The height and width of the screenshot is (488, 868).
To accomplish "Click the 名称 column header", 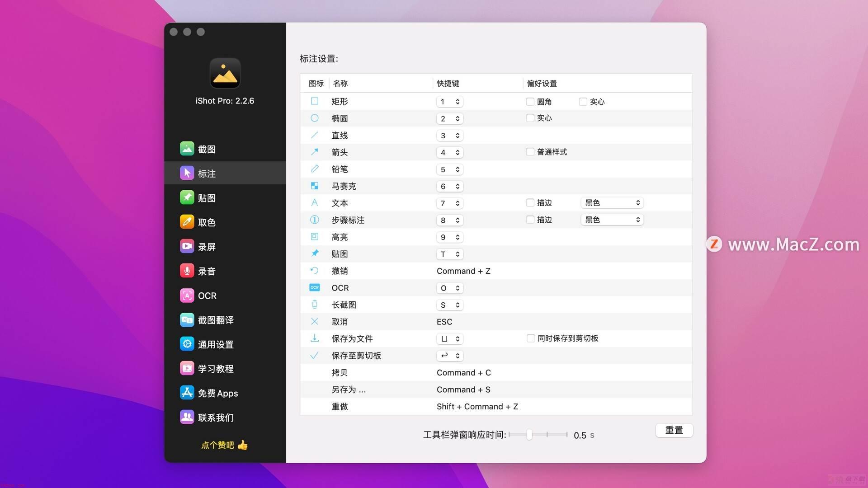I will tap(340, 83).
